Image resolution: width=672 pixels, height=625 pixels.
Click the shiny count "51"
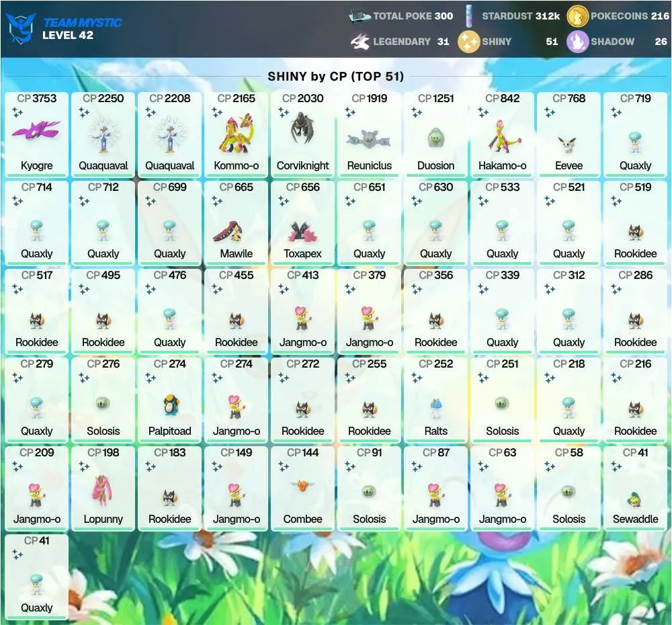click(552, 42)
